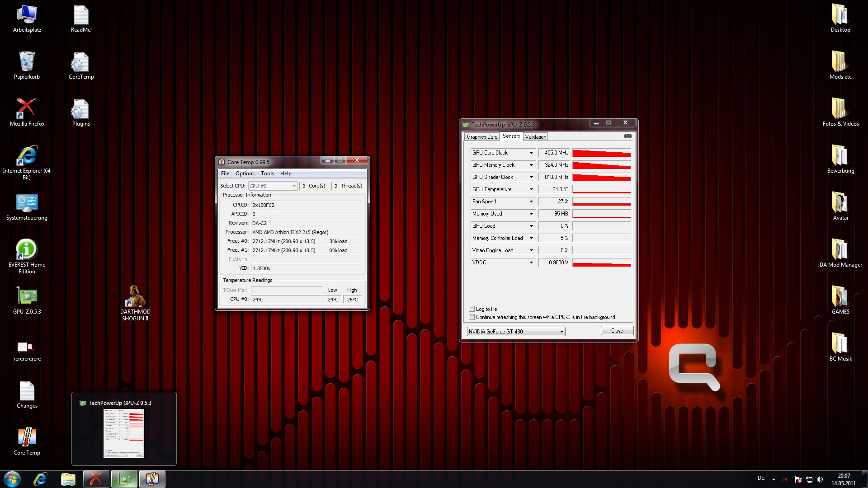Click the GPU-Z taskbar preview thumbnail
The height and width of the screenshot is (488, 868).
[x=124, y=433]
